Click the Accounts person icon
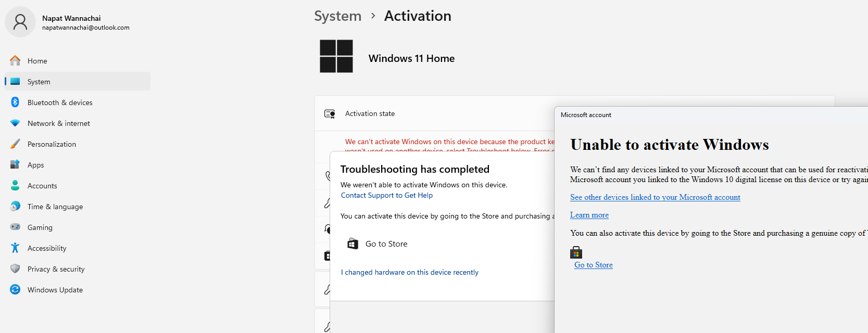 tap(15, 186)
